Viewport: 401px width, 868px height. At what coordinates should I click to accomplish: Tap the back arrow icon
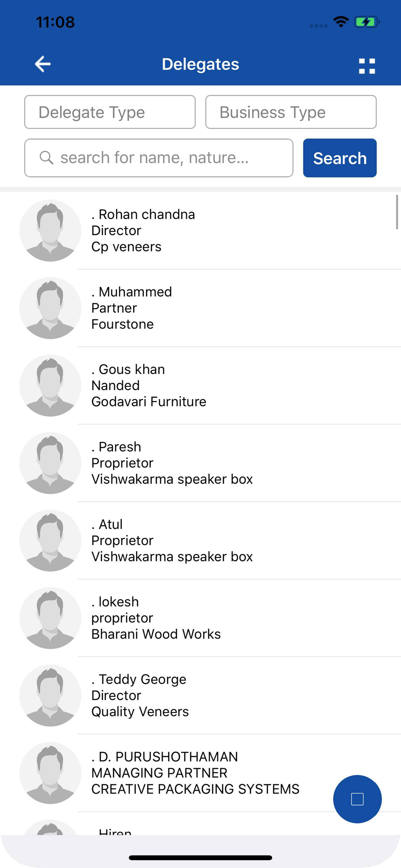[43, 64]
